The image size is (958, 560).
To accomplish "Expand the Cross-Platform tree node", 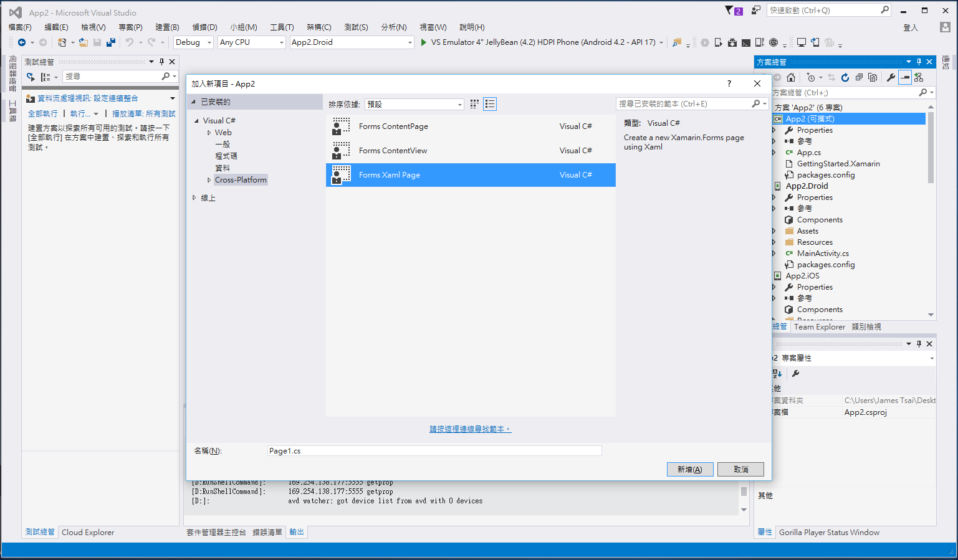I will [x=209, y=180].
